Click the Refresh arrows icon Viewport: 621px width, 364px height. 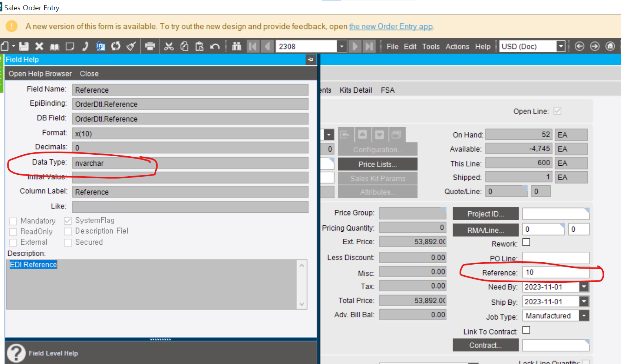click(116, 46)
